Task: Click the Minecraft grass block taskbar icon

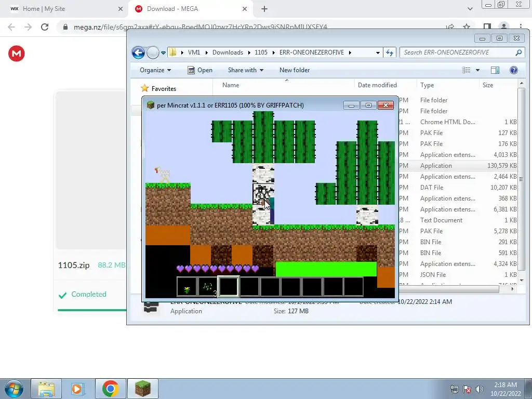Action: (142, 389)
